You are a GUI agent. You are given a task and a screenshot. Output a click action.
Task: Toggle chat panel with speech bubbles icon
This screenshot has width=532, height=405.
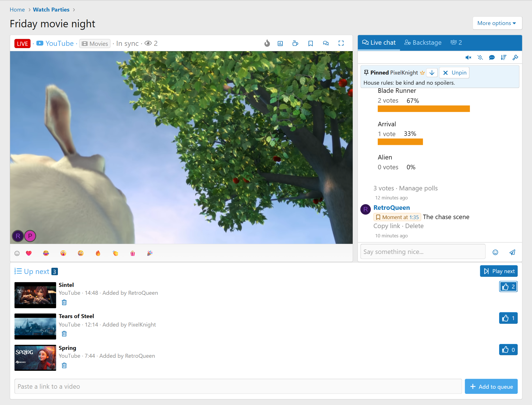coord(326,43)
